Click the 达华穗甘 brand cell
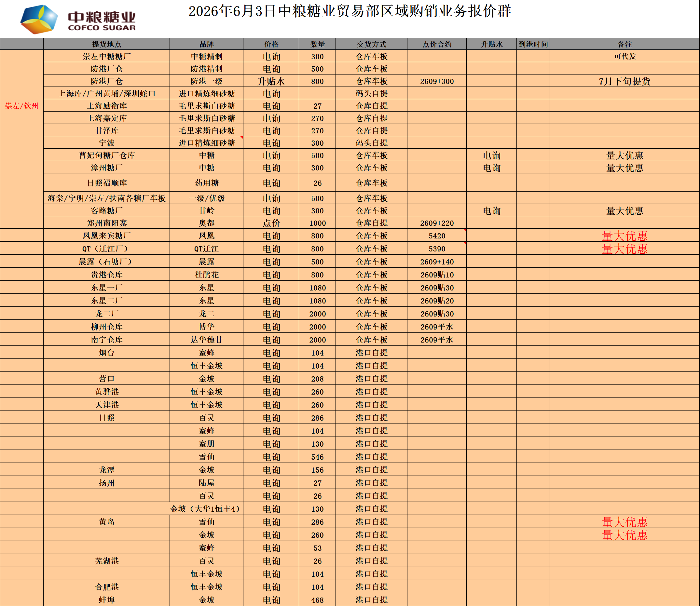 [x=206, y=340]
